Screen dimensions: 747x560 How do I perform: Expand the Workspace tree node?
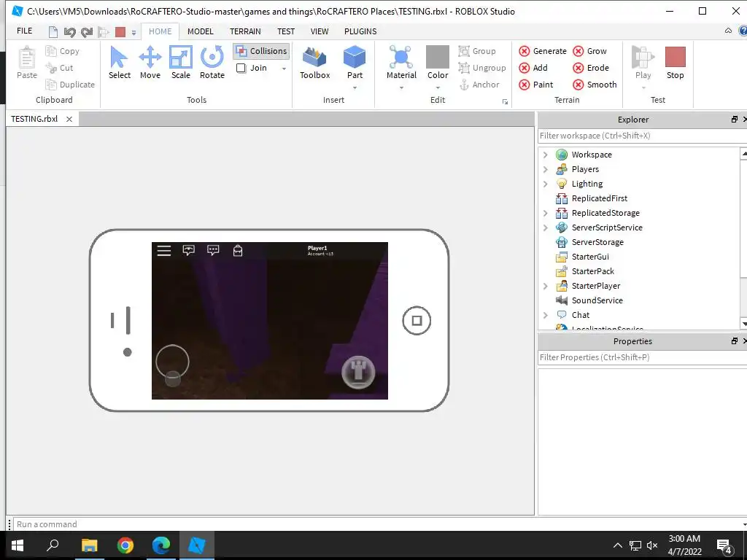click(x=546, y=155)
